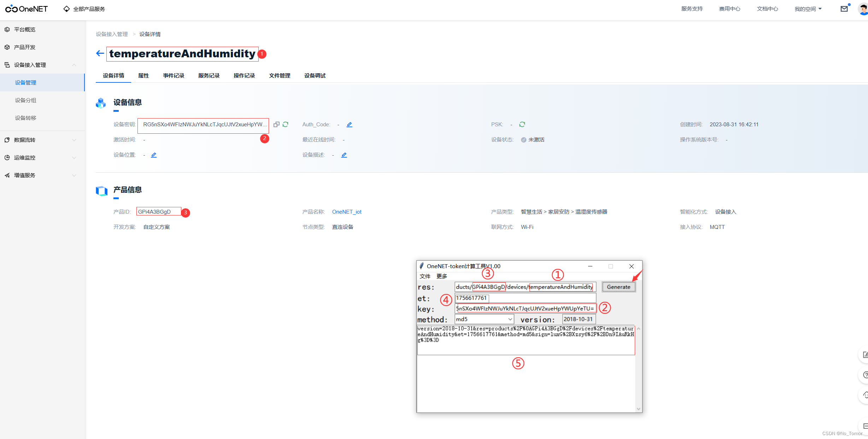Click the device key RG5nSXo4 text
Screen dimensions: 868x439
205,125
